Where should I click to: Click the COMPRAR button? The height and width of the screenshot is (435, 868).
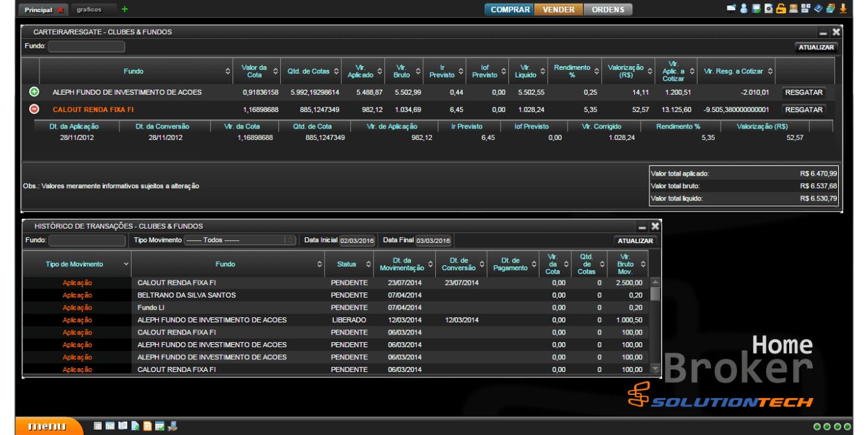510,10
